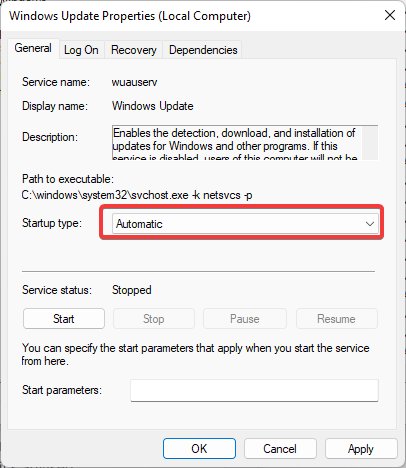Open the Startup type dropdown
Screen dimensions: 406x468
coord(245,223)
